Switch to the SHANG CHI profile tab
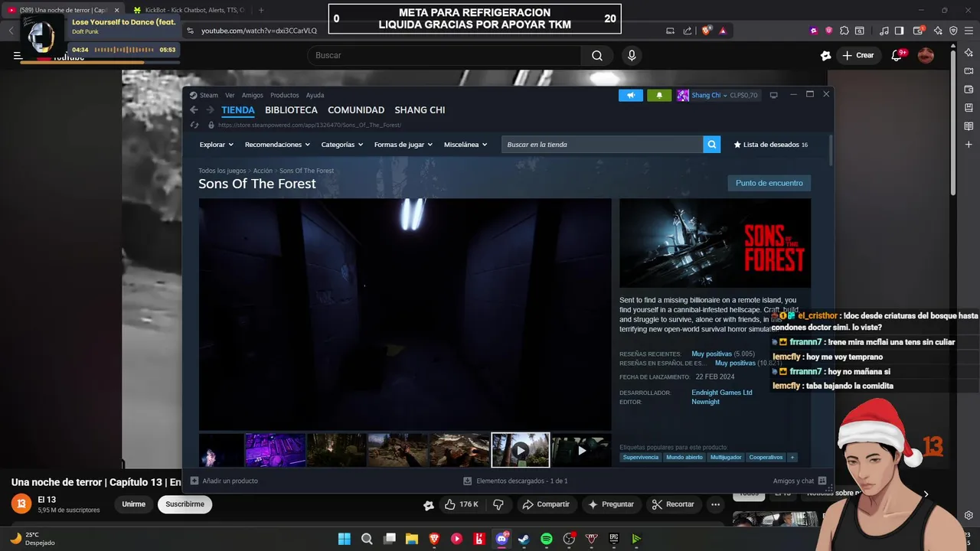 pyautogui.click(x=420, y=110)
